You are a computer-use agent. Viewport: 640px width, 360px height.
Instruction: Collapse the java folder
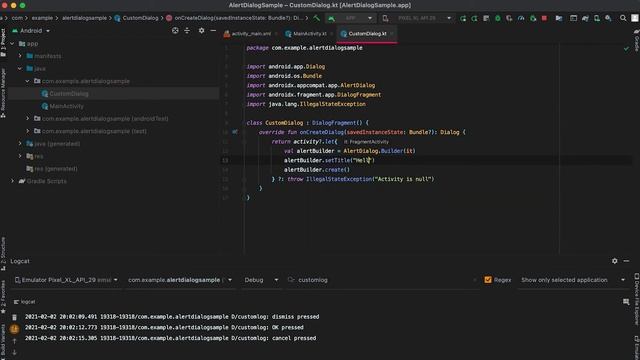pos(20,69)
